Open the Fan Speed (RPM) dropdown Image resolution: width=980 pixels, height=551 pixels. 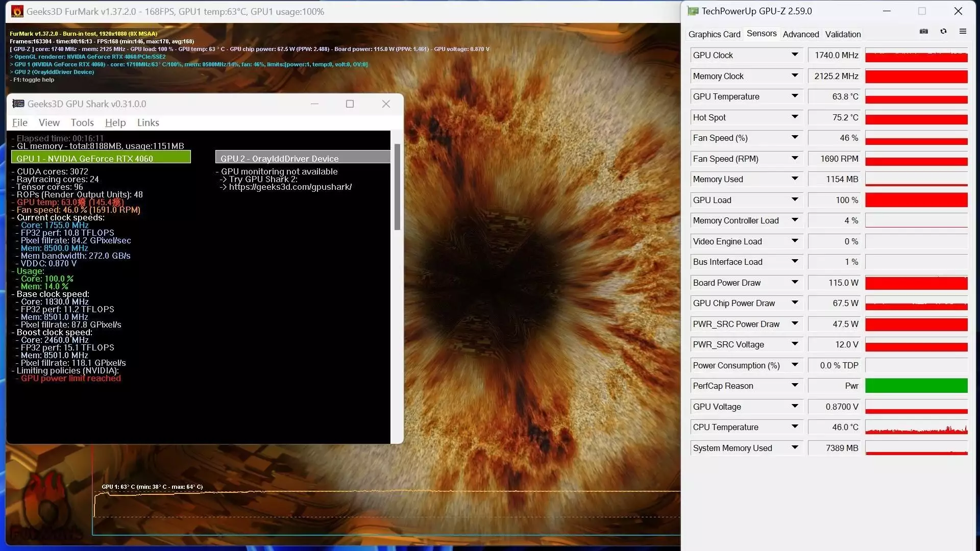795,158
